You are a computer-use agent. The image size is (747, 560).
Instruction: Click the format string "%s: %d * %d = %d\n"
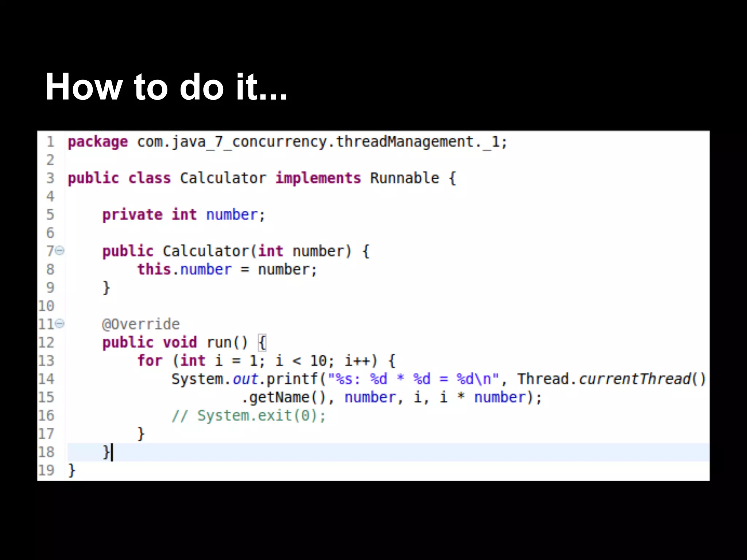(413, 379)
